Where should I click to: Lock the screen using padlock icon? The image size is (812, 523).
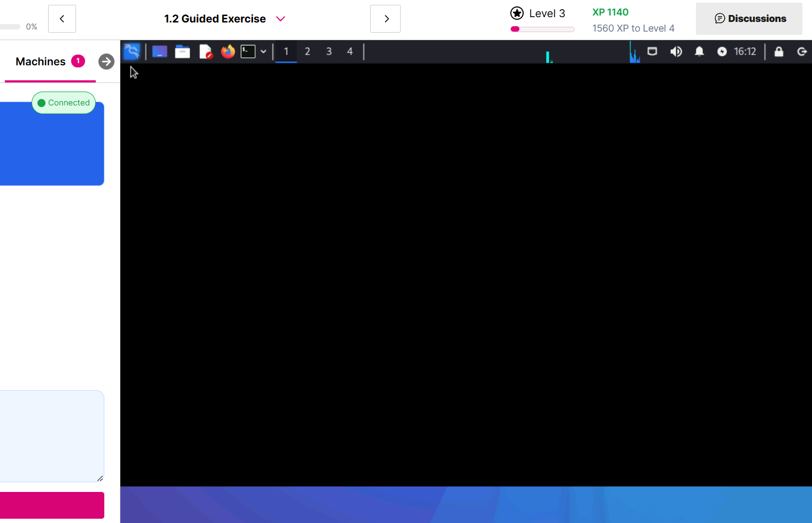779,51
